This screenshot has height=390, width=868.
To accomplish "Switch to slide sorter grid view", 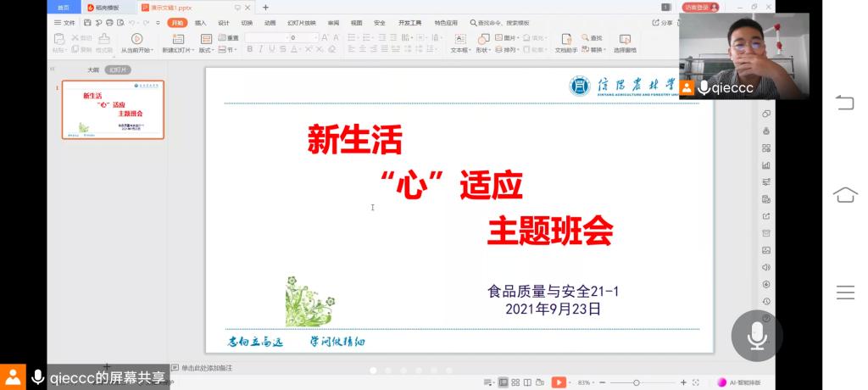I will coord(515,382).
